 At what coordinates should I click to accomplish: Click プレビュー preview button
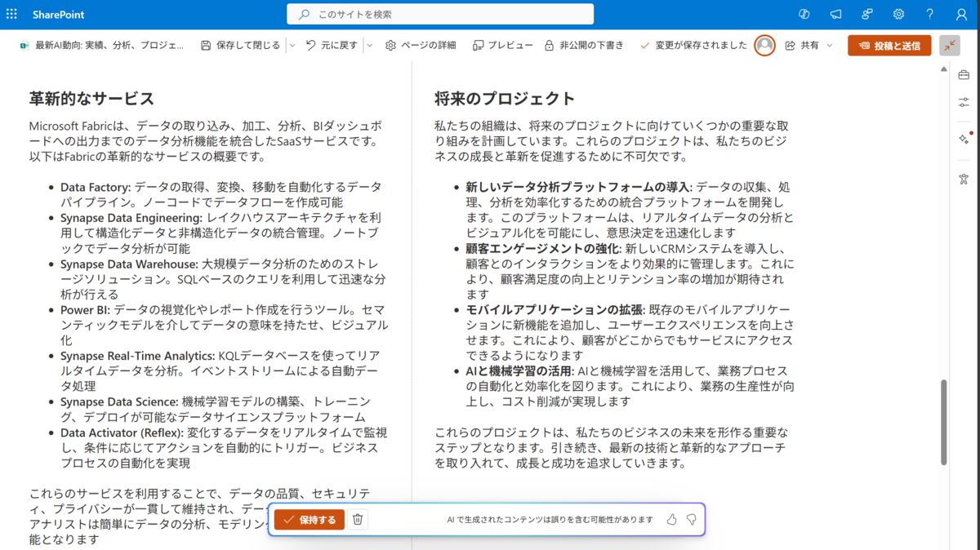point(502,46)
